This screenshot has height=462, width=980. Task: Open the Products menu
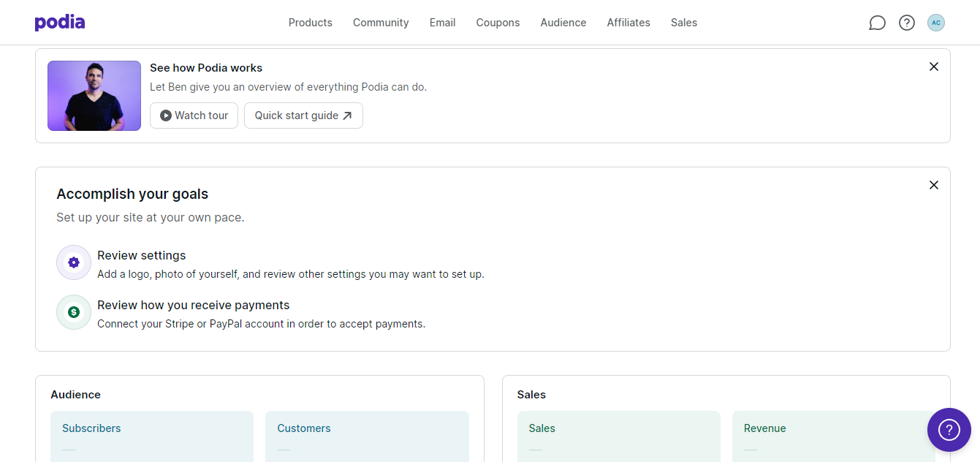click(311, 23)
